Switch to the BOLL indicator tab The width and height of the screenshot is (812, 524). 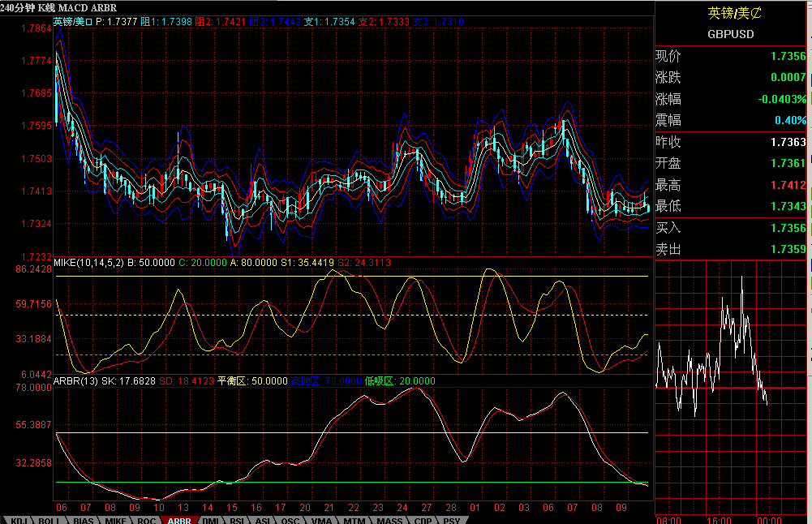click(x=49, y=521)
